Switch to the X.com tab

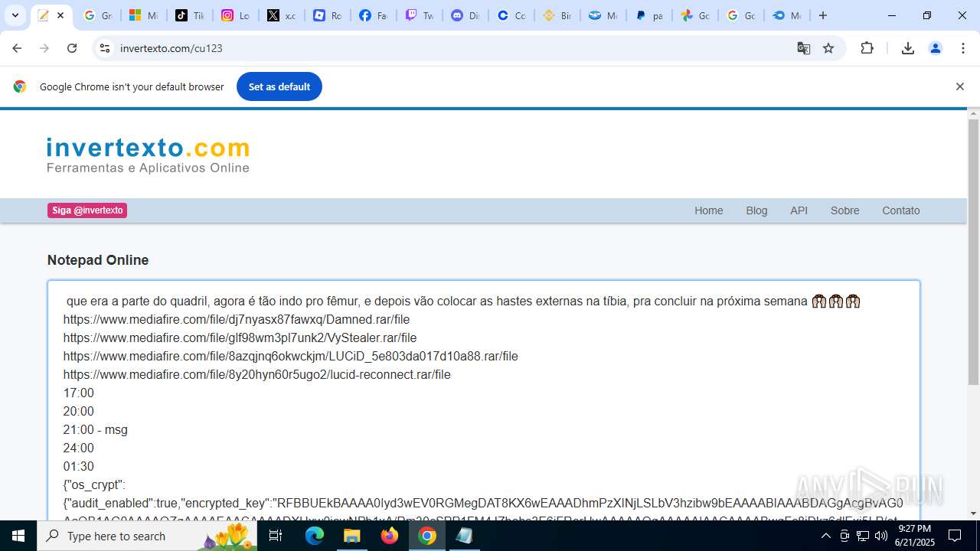281,15
